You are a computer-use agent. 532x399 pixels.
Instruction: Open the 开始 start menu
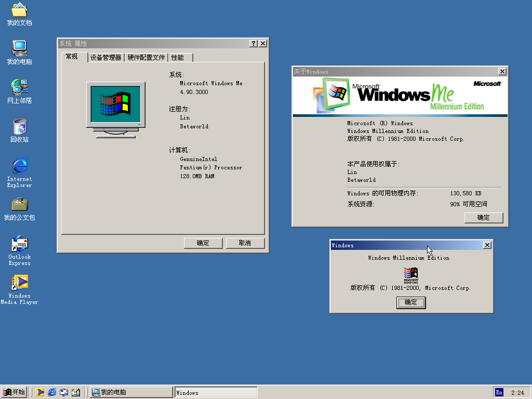tap(14, 392)
